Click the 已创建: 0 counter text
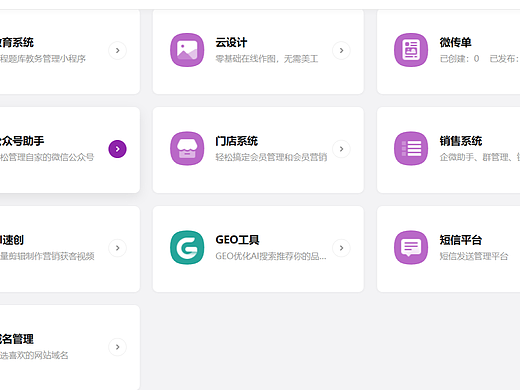Image resolution: width=520 pixels, height=390 pixels. point(459,59)
